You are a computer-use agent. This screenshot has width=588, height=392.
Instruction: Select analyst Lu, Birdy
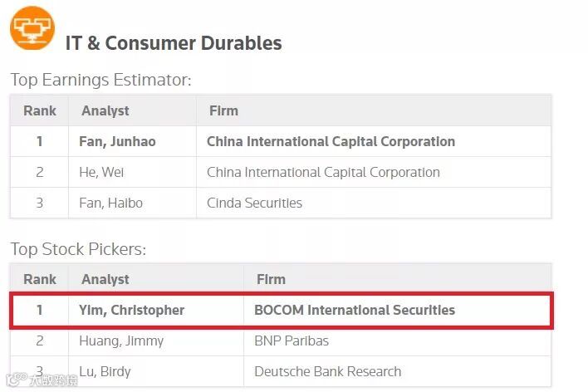pos(105,371)
